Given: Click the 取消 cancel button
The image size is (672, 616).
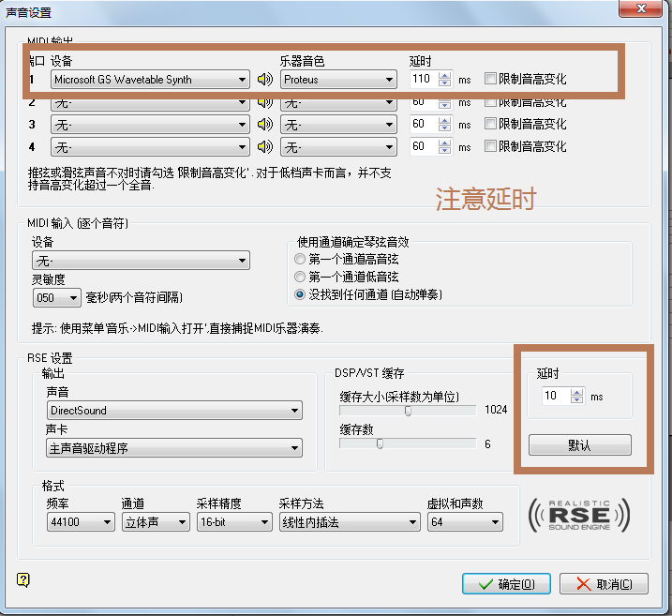Looking at the screenshot, I should tap(604, 583).
